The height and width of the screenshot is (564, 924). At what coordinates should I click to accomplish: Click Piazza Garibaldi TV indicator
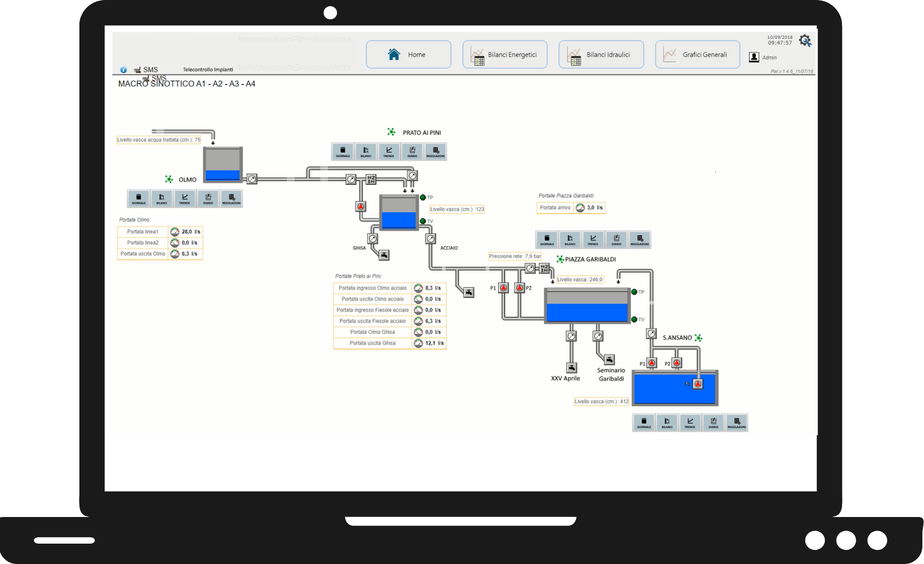coord(634,320)
